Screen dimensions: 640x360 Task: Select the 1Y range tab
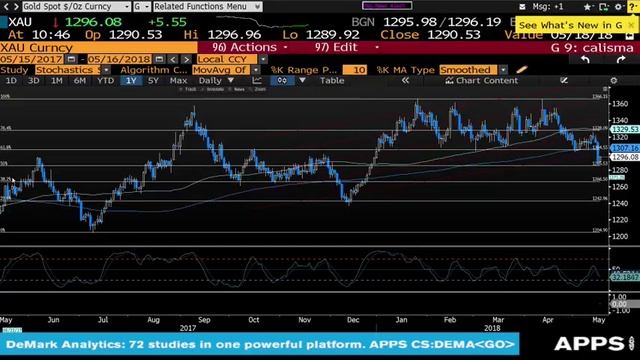[131, 80]
